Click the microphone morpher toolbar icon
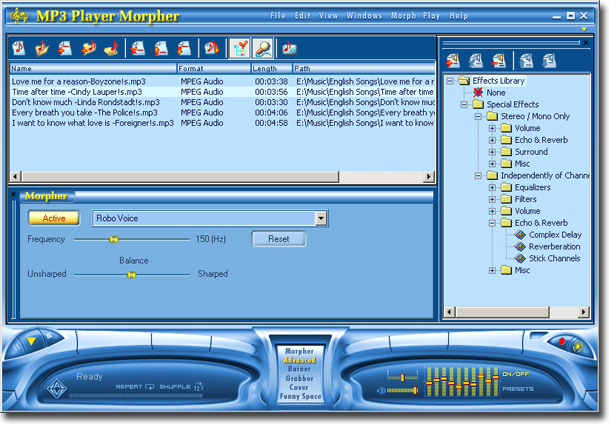 [x=263, y=48]
